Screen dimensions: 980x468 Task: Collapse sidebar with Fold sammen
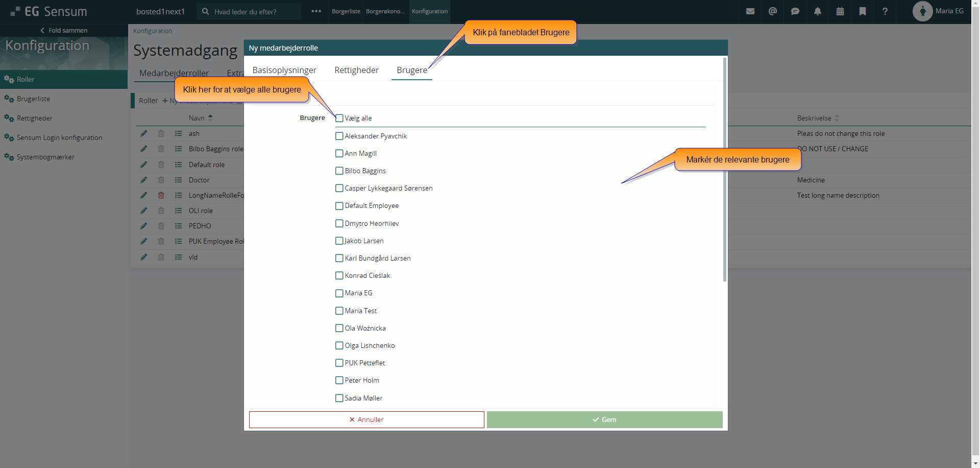pos(64,30)
